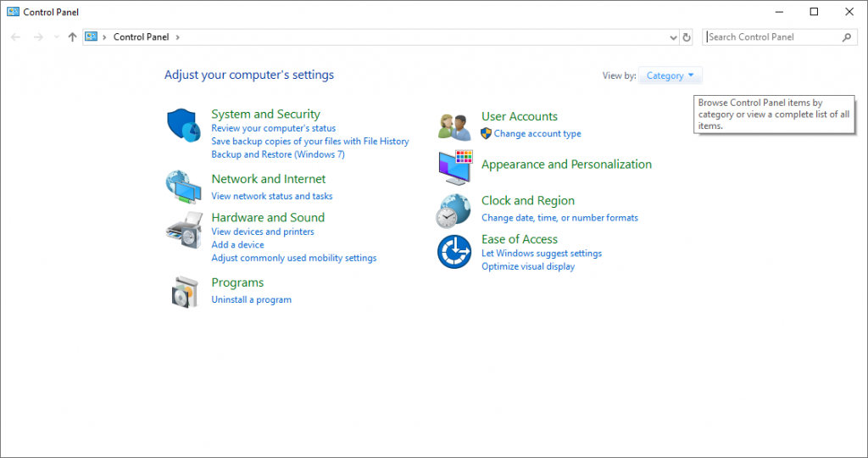Click the Ease of Access blue circle icon
Viewport: 868px width, 458px height.
[454, 251]
